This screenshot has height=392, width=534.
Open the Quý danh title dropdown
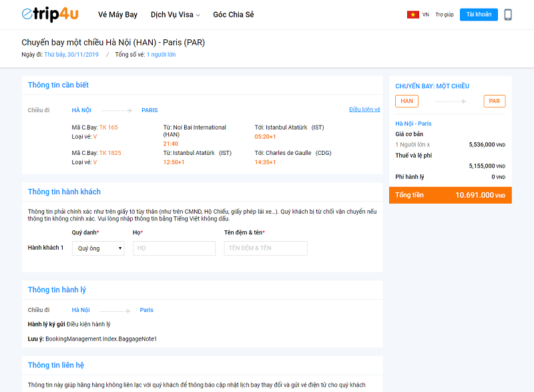click(x=98, y=248)
